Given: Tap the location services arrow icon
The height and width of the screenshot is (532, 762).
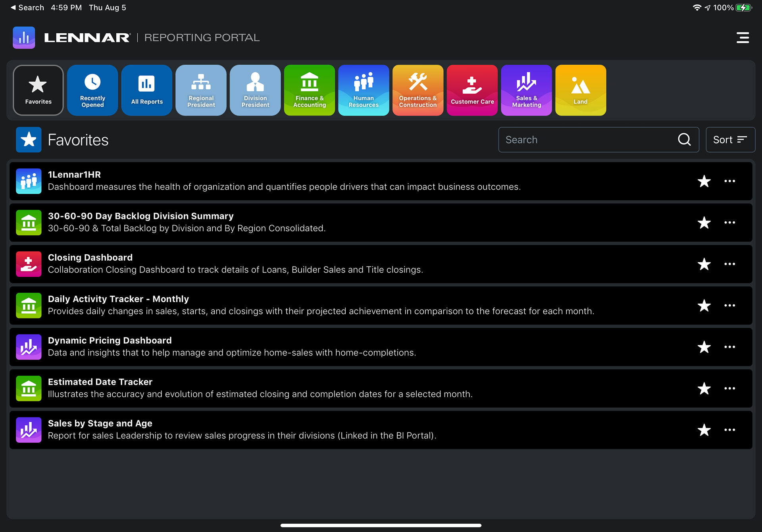Looking at the screenshot, I should click(708, 8).
